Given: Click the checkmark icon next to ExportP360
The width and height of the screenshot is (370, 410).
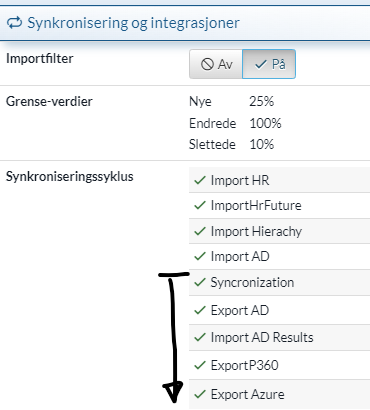Looking at the screenshot, I should [x=200, y=365].
